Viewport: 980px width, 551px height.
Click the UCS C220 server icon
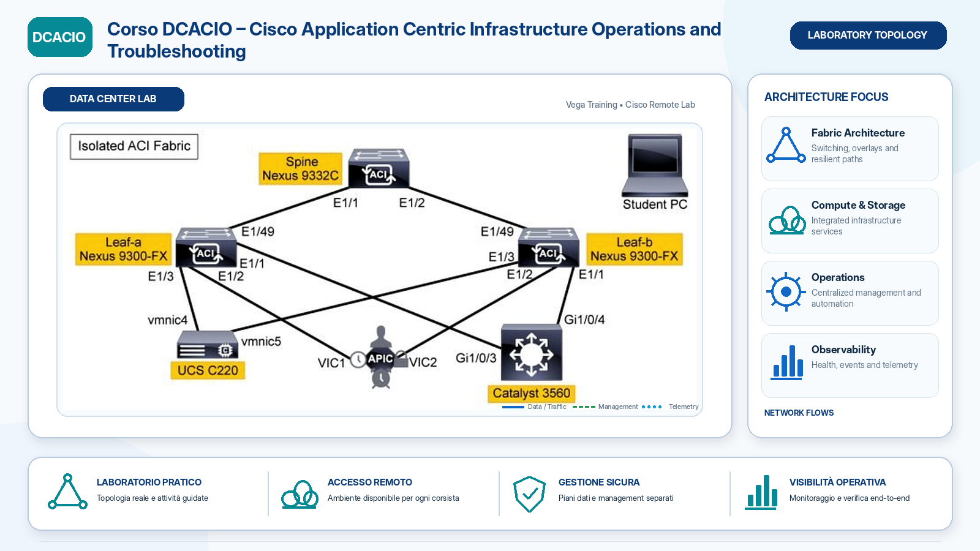[x=208, y=345]
